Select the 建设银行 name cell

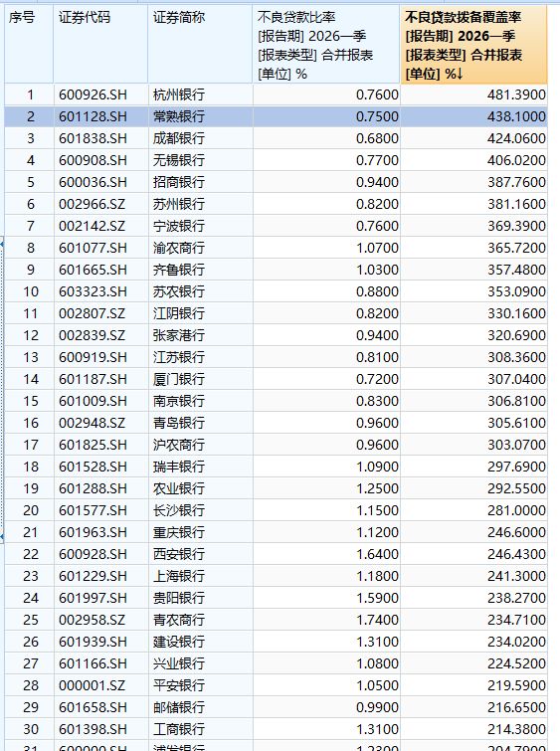(179, 642)
